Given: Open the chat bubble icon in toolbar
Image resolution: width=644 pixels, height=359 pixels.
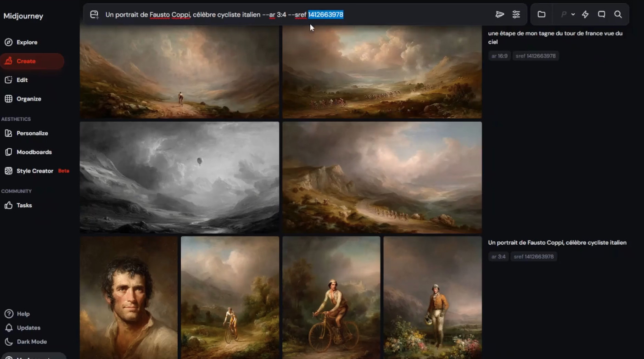Looking at the screenshot, I should (x=601, y=15).
